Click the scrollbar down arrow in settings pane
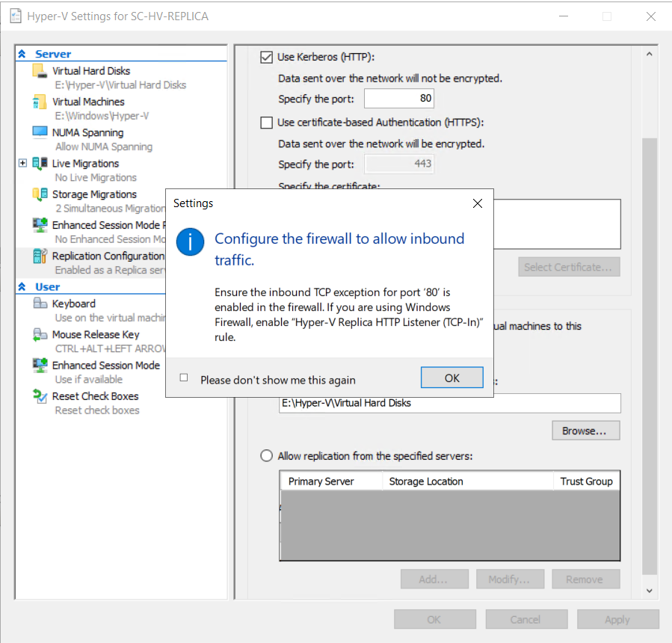This screenshot has width=672, height=643. click(x=650, y=591)
